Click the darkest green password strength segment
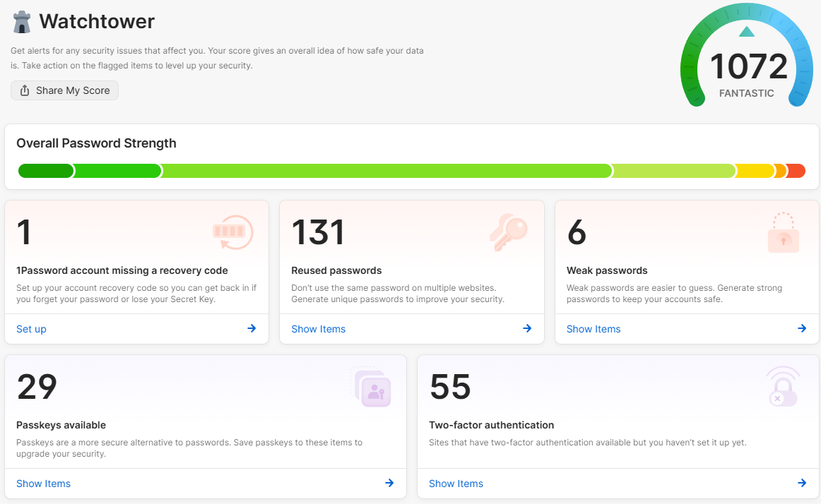 coord(46,171)
